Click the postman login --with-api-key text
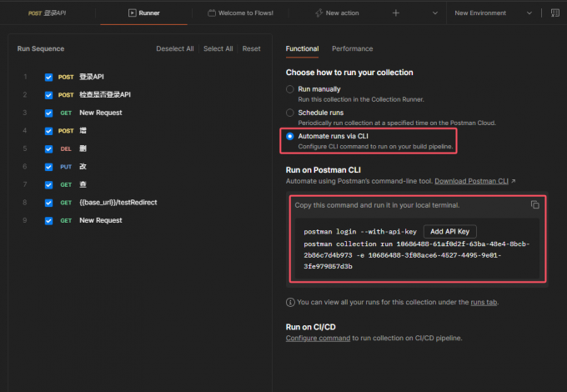 click(x=360, y=231)
